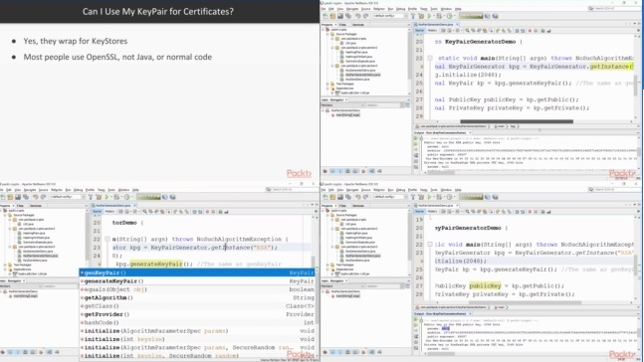The width and height of the screenshot is (644, 362).
Task: Collapse main method fold in getInstance-highlighted editor
Action: pos(430,59)
